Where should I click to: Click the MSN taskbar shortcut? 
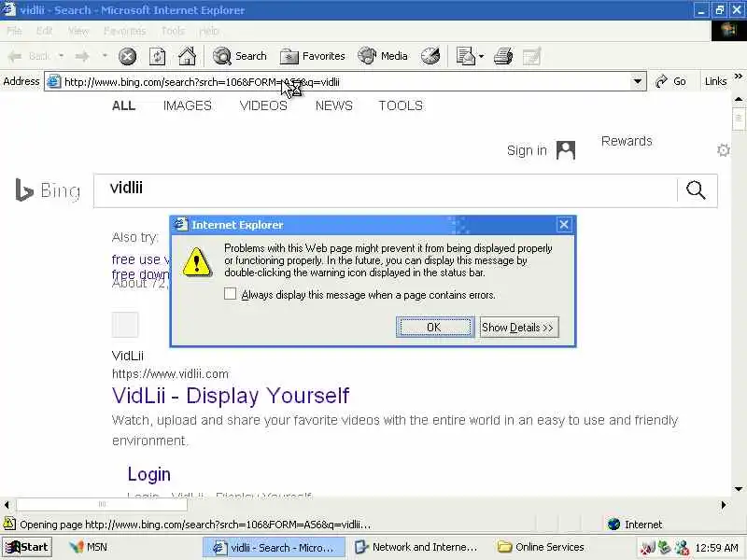click(89, 547)
